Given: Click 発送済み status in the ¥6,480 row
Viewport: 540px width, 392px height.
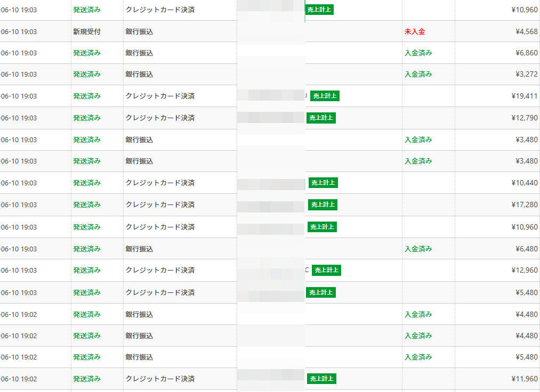Looking at the screenshot, I should click(87, 249).
